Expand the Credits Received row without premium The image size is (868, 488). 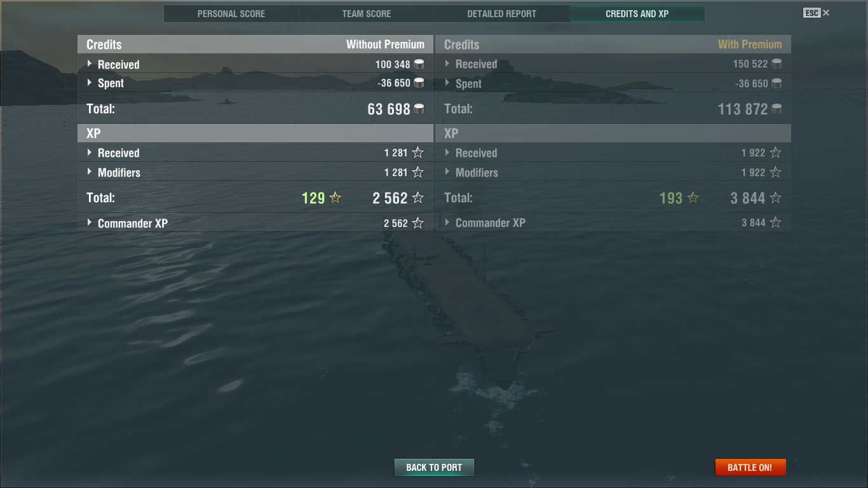(x=255, y=64)
